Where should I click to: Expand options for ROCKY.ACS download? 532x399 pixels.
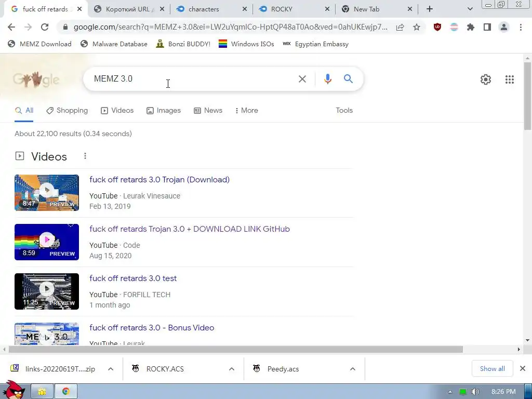232,369
